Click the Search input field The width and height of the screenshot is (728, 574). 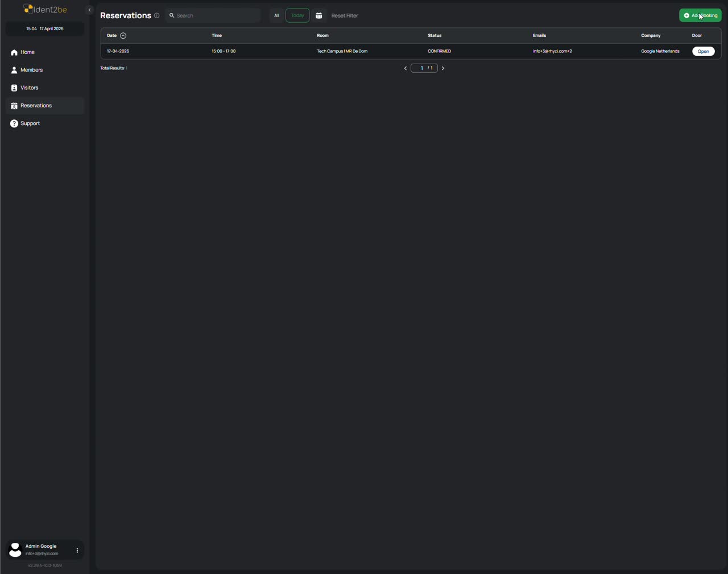(216, 16)
